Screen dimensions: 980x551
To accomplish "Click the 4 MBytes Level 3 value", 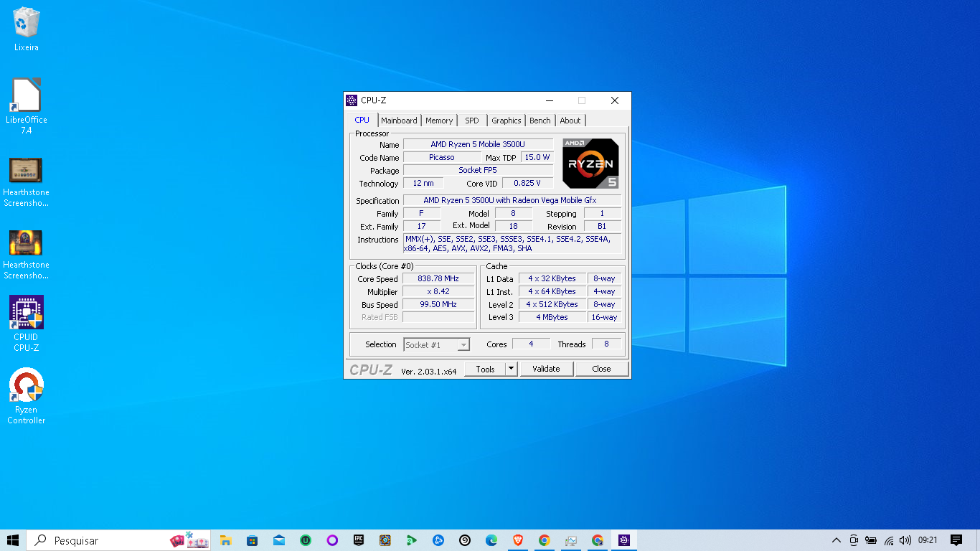I will 552,317.
